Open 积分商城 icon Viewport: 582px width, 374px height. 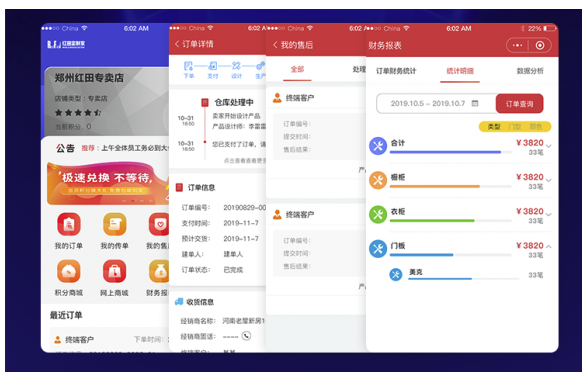pyautogui.click(x=69, y=271)
